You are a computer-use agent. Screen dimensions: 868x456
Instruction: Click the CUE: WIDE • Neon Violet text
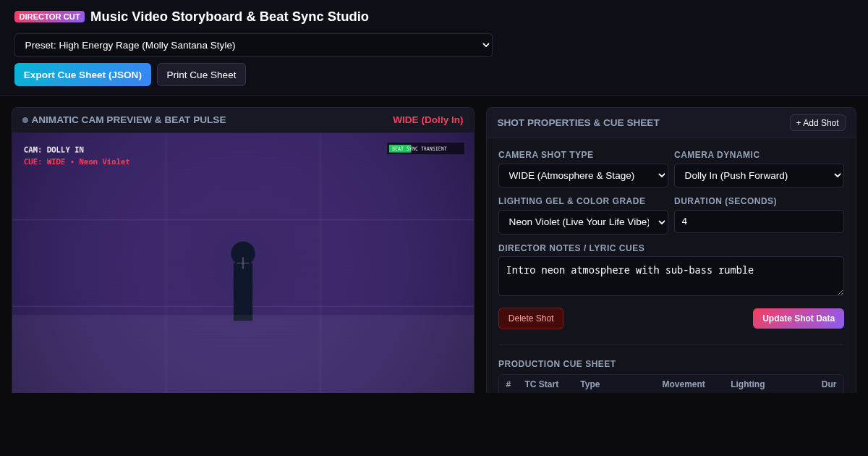[x=77, y=162]
